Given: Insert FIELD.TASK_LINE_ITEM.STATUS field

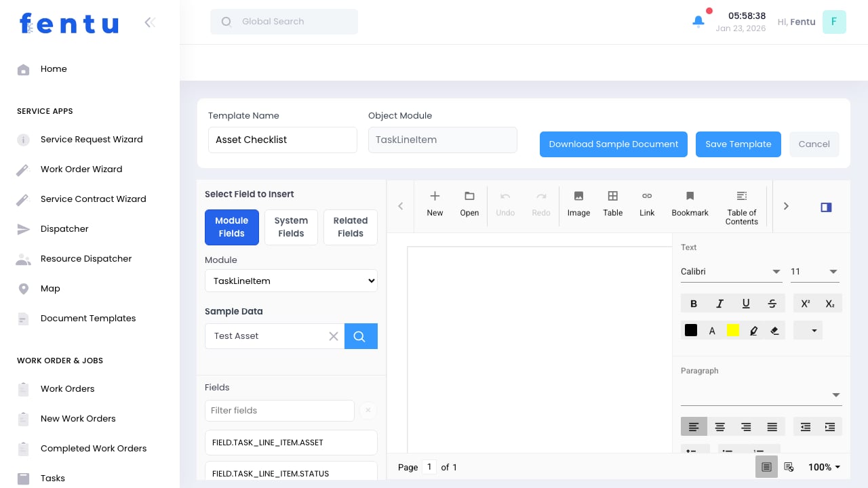Looking at the screenshot, I should point(291,472).
